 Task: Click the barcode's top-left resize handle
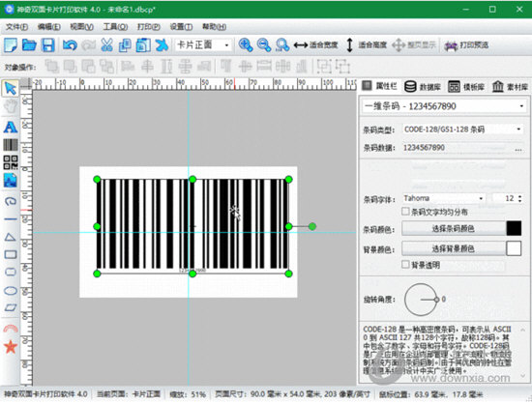(97, 180)
